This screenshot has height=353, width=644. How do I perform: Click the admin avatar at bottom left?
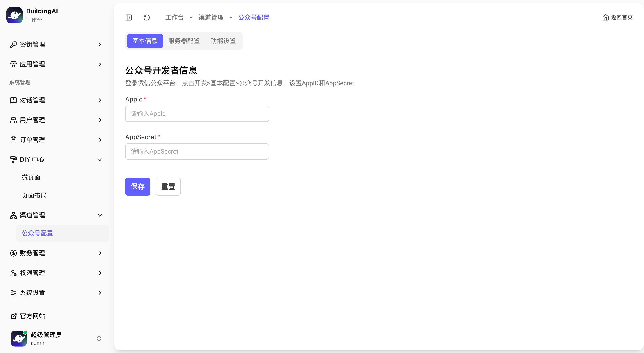click(x=19, y=339)
